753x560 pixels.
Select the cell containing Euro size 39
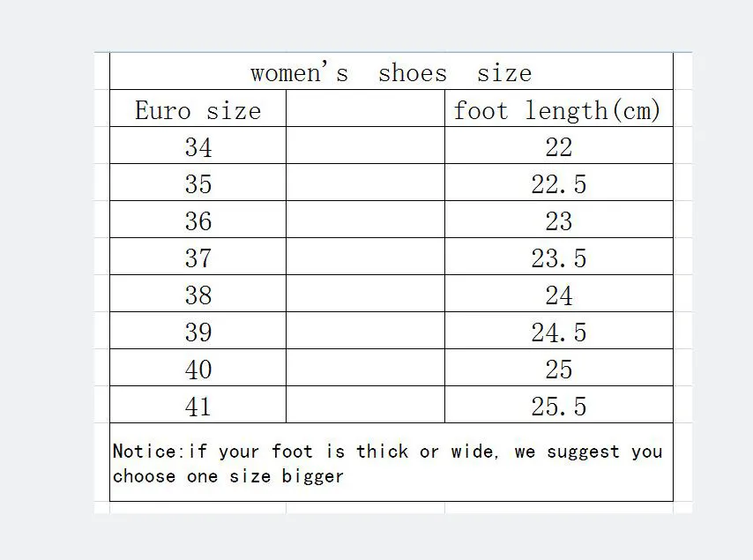pyautogui.click(x=198, y=330)
